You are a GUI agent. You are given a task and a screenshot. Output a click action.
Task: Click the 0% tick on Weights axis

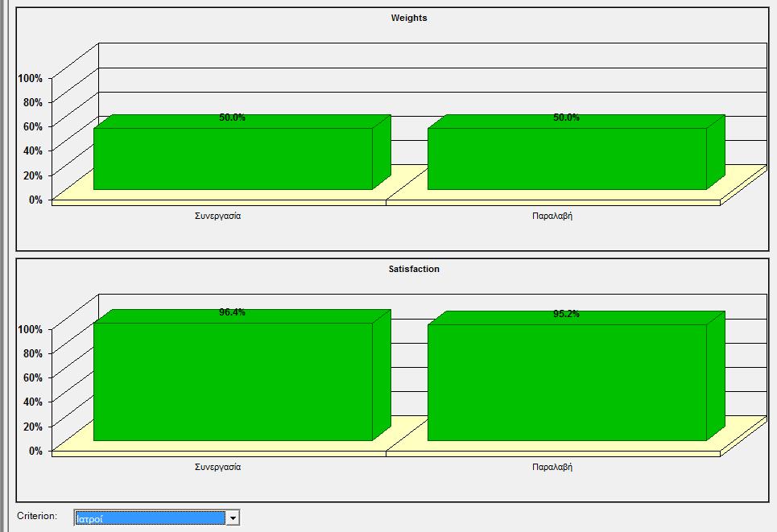tap(35, 200)
